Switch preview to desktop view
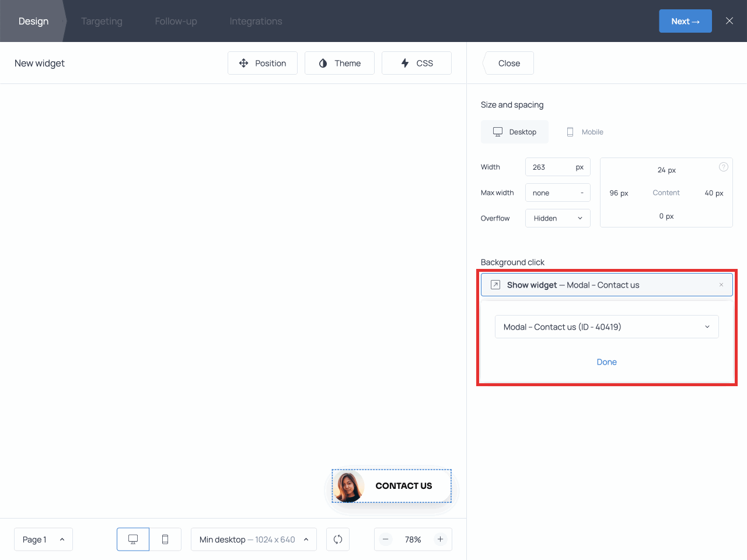The width and height of the screenshot is (747, 560). [x=133, y=540]
